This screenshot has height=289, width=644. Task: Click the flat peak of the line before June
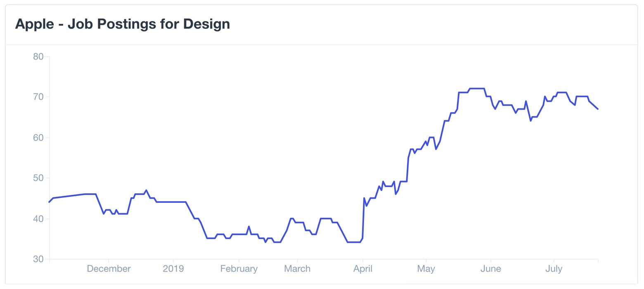click(x=477, y=88)
